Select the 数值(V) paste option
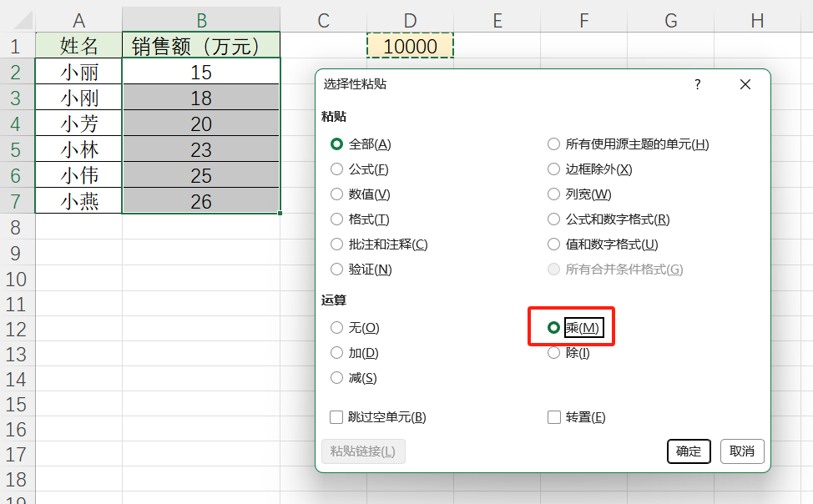Viewport: 813px width, 504px height. click(337, 194)
